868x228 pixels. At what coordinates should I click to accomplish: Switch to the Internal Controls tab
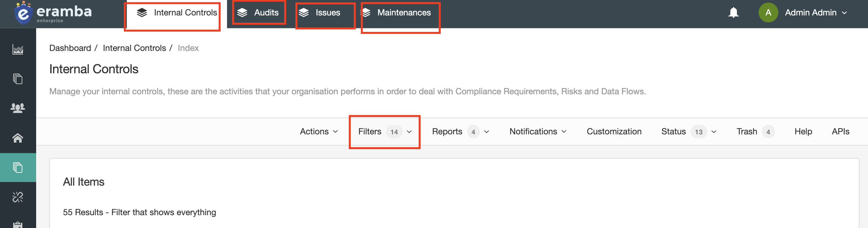coord(176,14)
